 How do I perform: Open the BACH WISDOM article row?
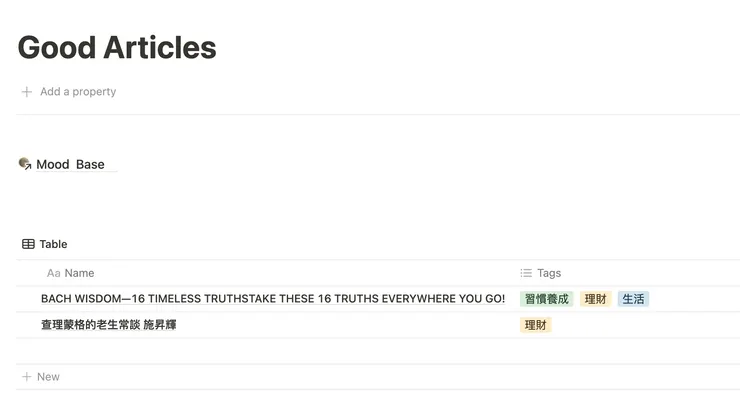[272, 299]
